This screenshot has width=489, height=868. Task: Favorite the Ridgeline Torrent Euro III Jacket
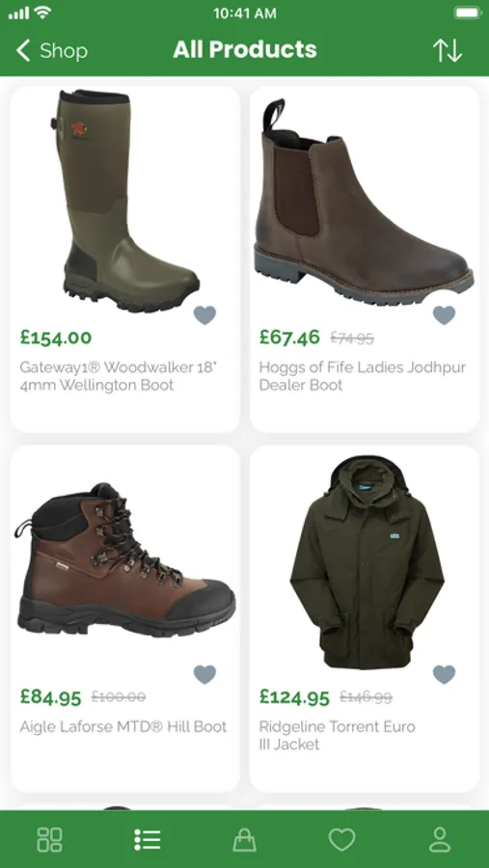click(x=444, y=674)
